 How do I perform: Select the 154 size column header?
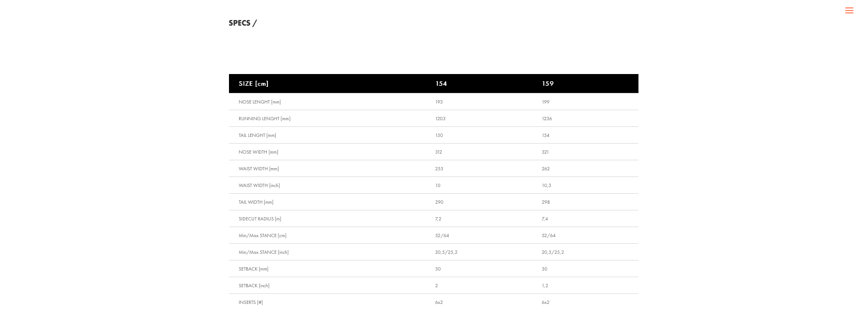441,83
